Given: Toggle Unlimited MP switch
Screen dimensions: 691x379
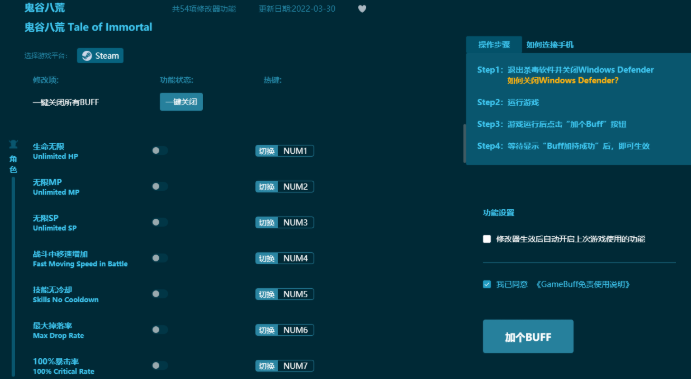Looking at the screenshot, I should [160, 186].
